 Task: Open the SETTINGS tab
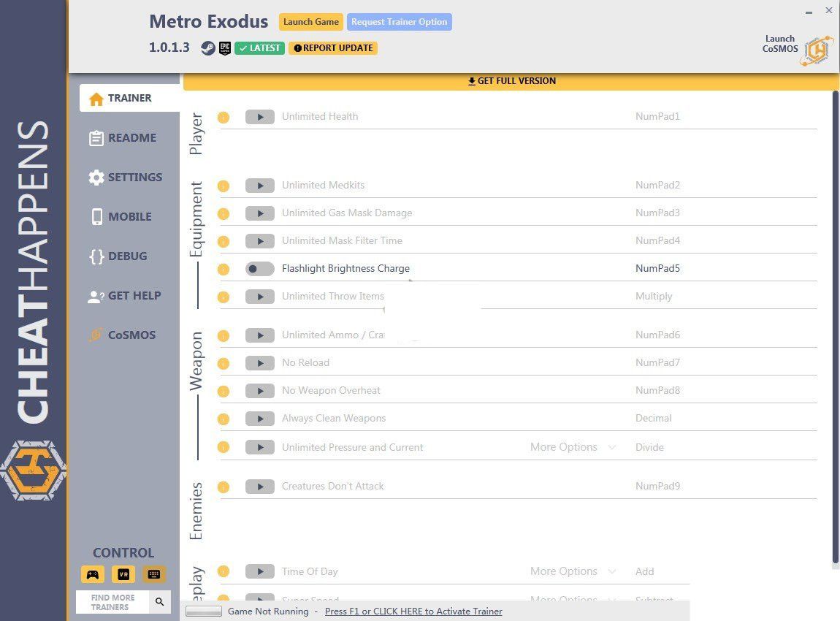point(126,178)
